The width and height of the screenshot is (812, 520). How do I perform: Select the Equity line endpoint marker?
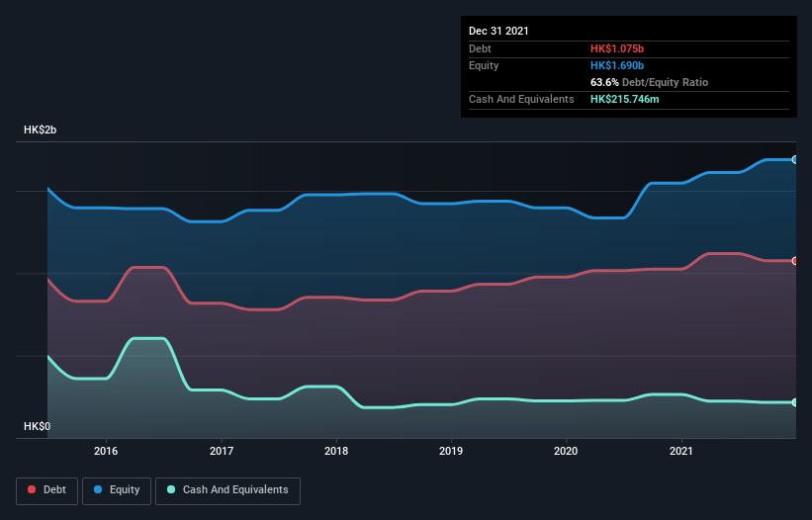(x=795, y=160)
